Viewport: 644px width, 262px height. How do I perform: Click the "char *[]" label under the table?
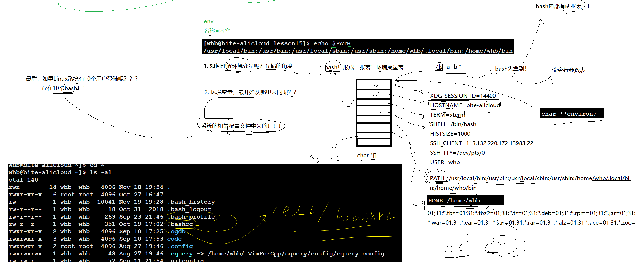click(367, 156)
